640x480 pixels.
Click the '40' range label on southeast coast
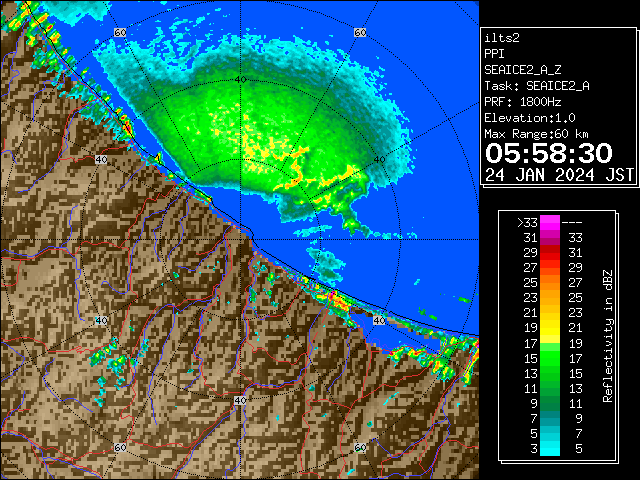click(379, 320)
